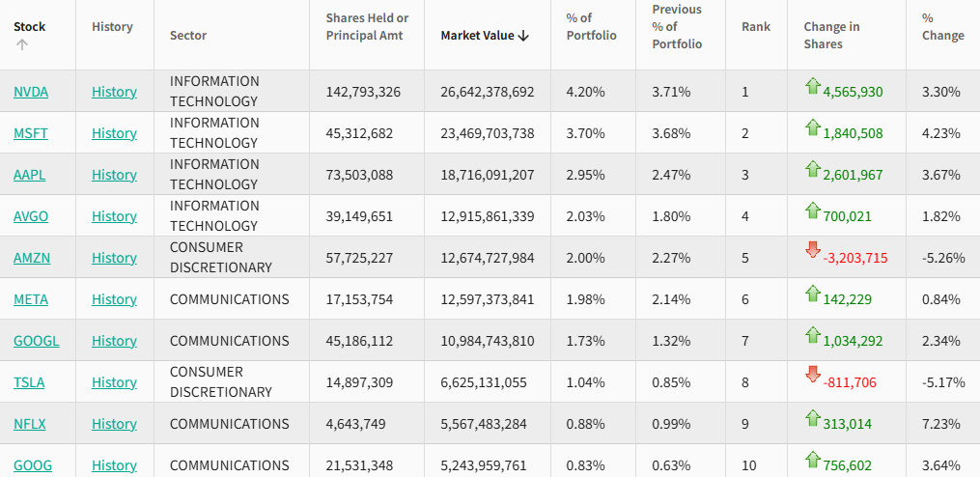Open the TSLA ticker link

point(29,382)
